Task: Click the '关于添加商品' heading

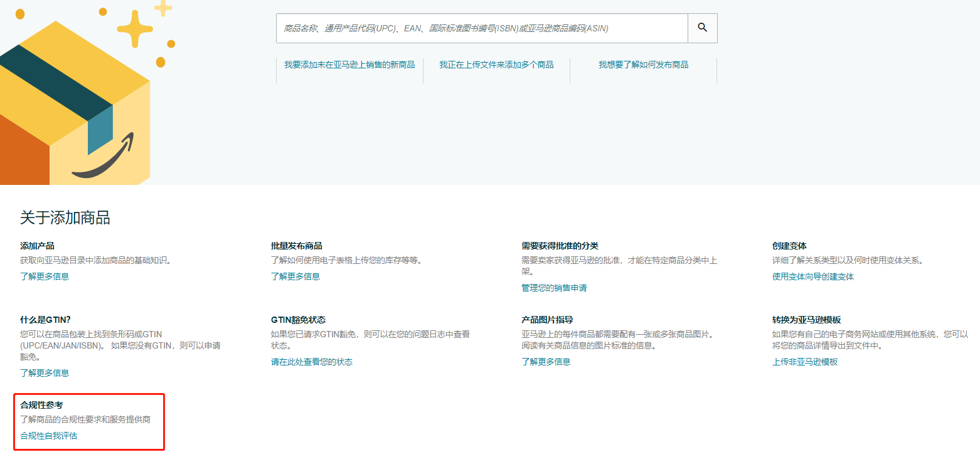Action: coord(65,218)
